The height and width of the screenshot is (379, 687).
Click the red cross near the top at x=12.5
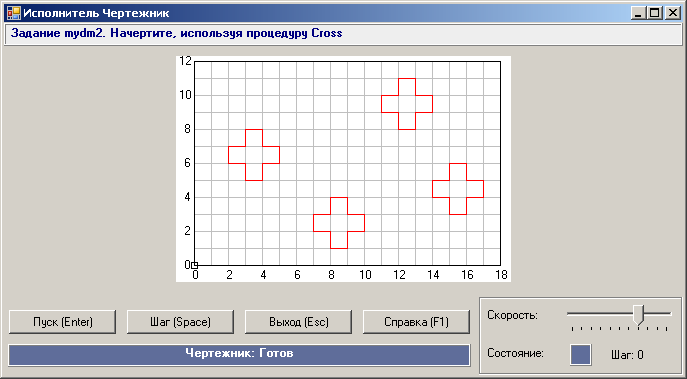407,104
